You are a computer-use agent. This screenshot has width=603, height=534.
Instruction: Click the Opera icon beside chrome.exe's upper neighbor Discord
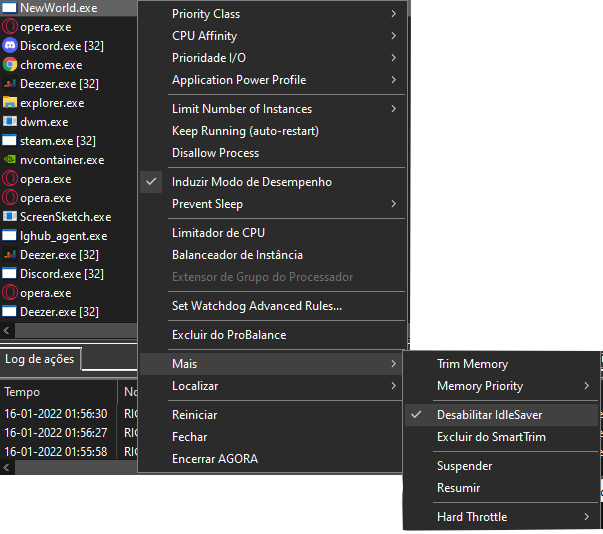pyautogui.click(x=9, y=27)
